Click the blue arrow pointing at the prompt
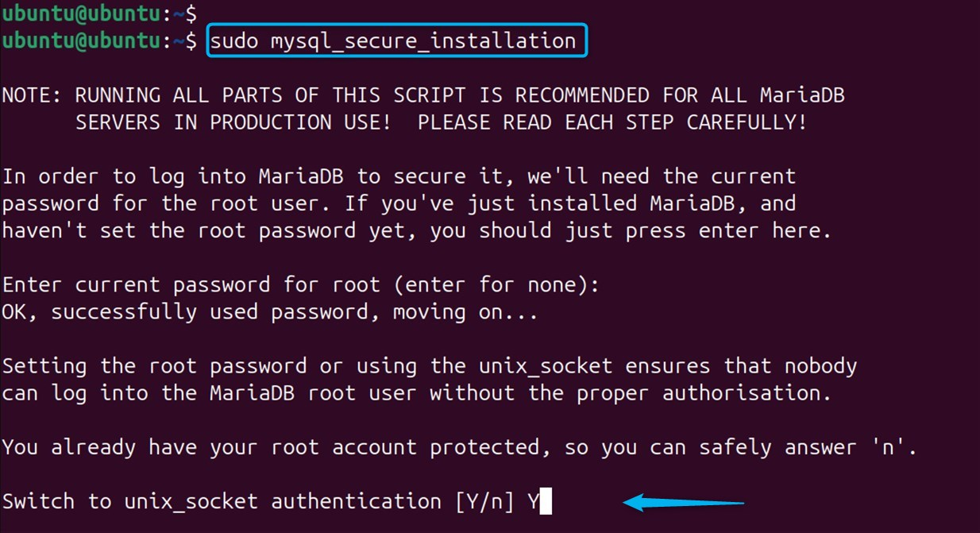 point(683,502)
